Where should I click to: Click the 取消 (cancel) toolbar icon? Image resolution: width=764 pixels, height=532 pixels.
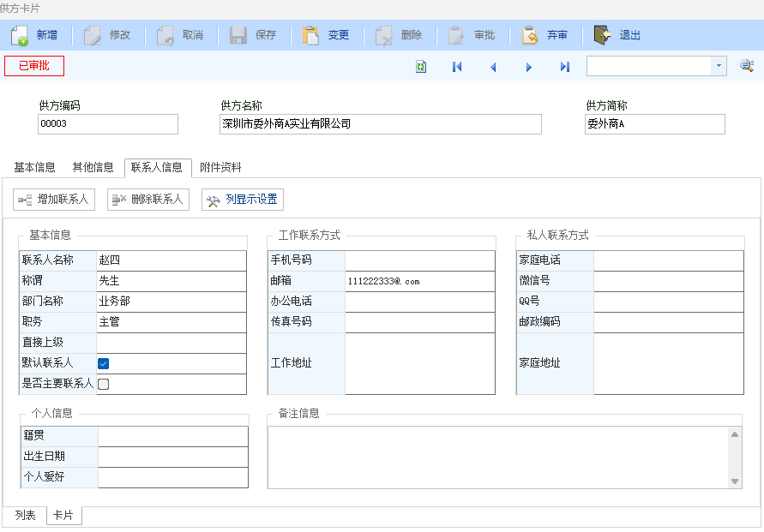point(165,35)
